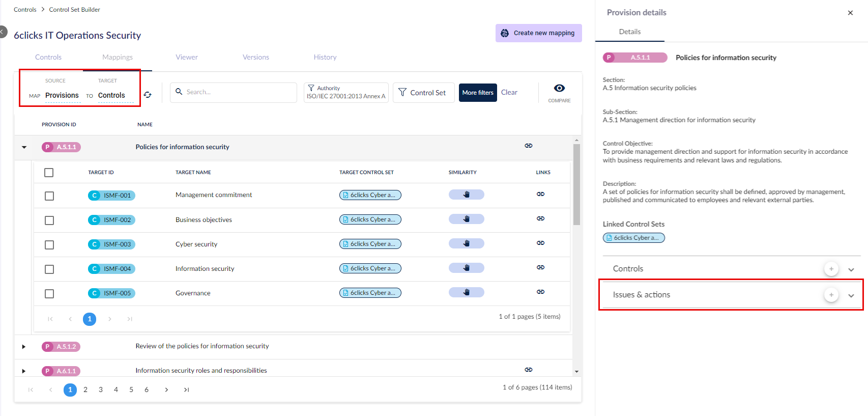Image resolution: width=868 pixels, height=416 pixels.
Task: Click the manual similarity hand icon for ISMF-002
Action: (467, 219)
